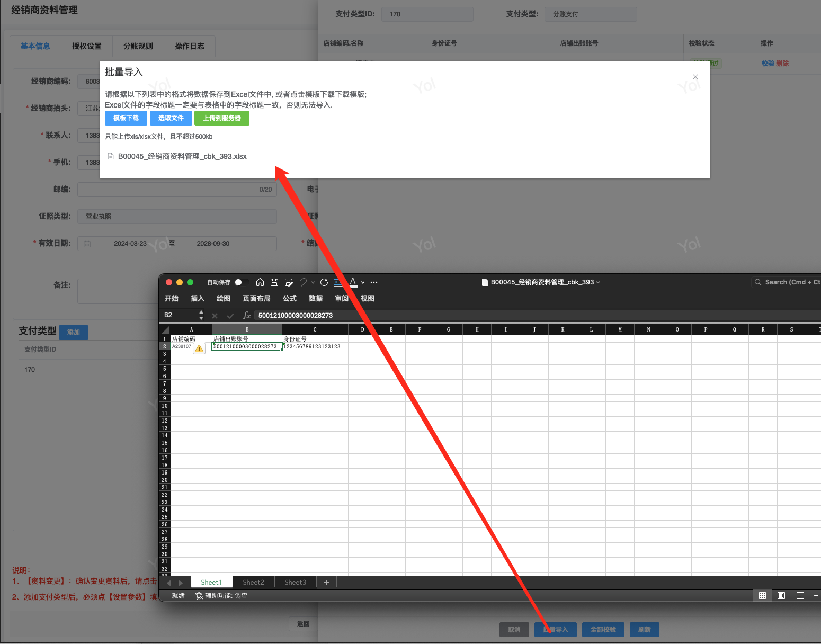Open the 证照类型 dropdown
The width and height of the screenshot is (821, 644).
tap(177, 217)
